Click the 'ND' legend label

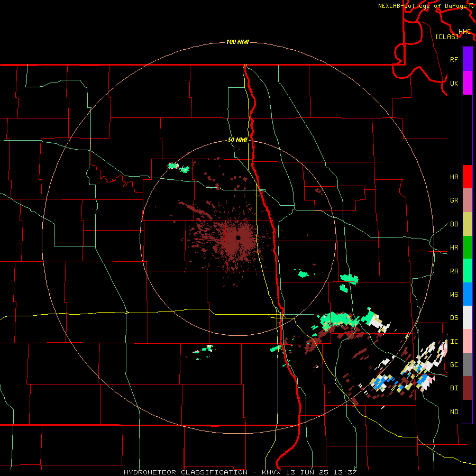[x=454, y=412]
